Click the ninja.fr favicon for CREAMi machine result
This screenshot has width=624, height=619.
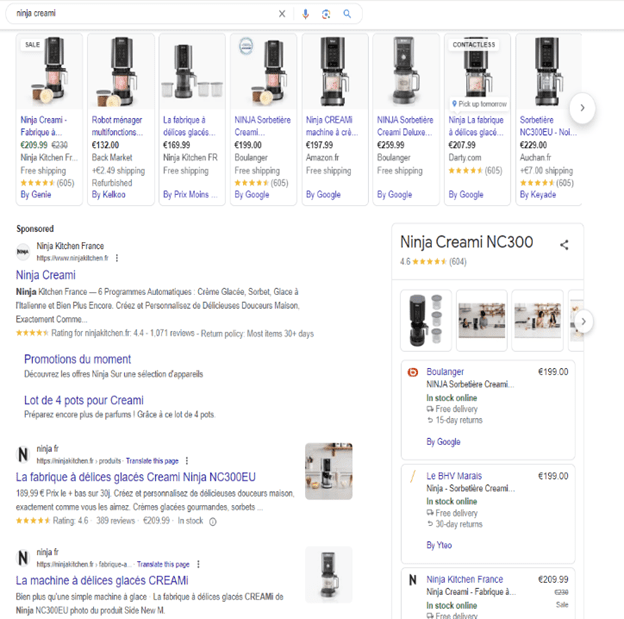coord(23,558)
